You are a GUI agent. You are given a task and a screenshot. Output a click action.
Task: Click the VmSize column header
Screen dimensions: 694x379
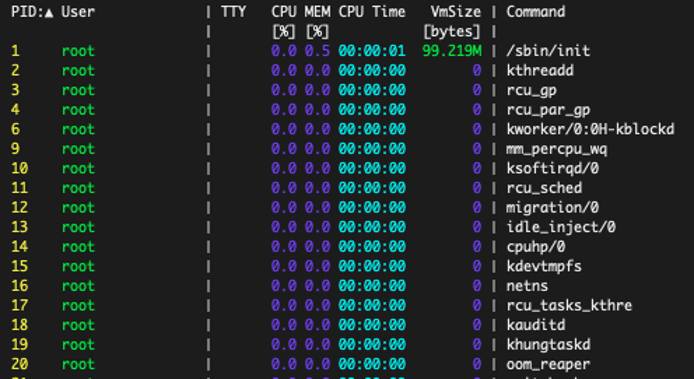pos(452,21)
